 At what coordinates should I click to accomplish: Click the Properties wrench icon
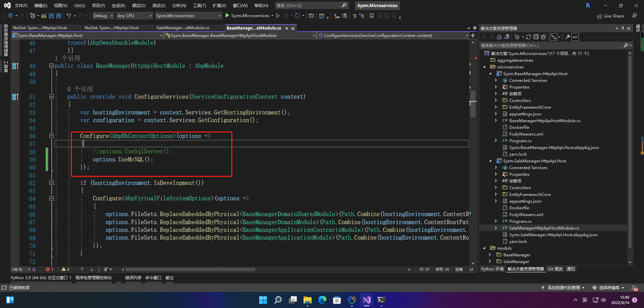click(568, 37)
